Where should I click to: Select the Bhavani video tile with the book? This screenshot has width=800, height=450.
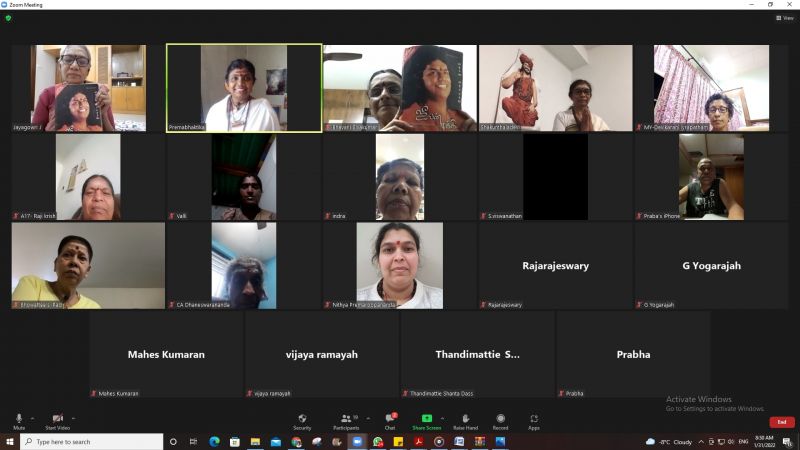pyautogui.click(x=399, y=88)
